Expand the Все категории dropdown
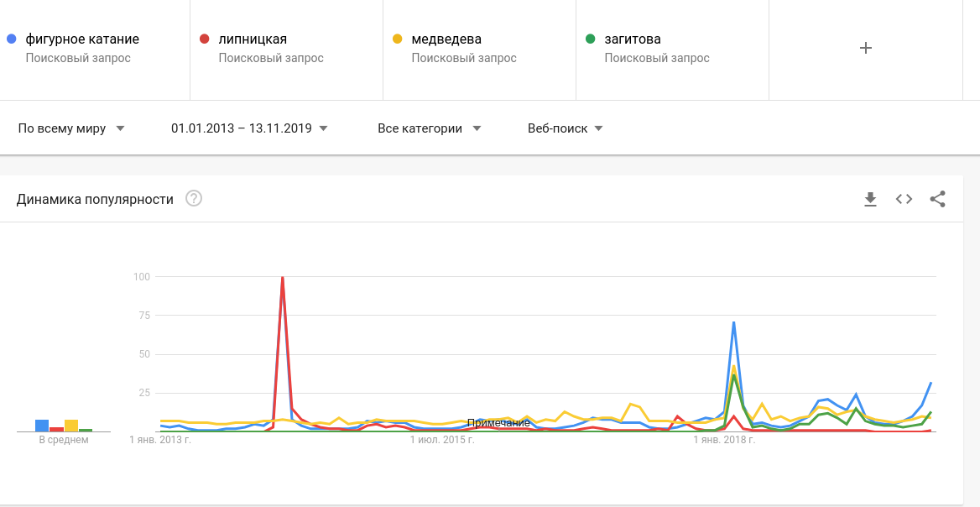Image resolution: width=980 pixels, height=507 pixels. [x=429, y=128]
